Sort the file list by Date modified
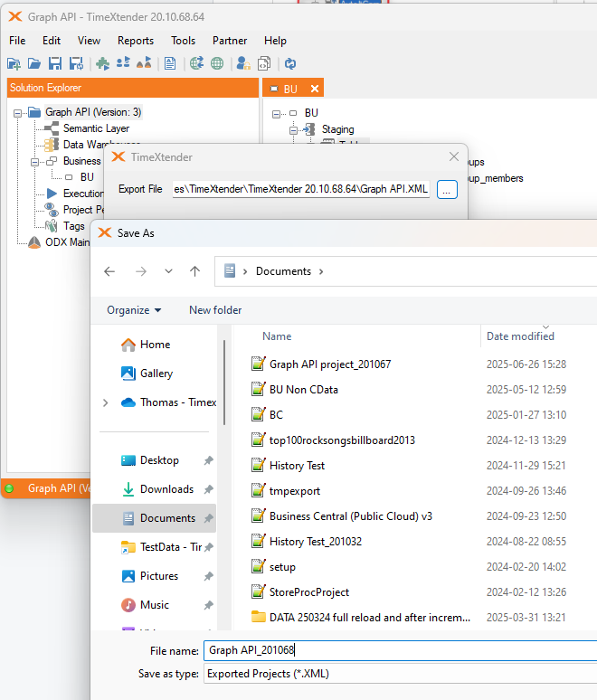Screen dimensions: 597x700 (520, 336)
